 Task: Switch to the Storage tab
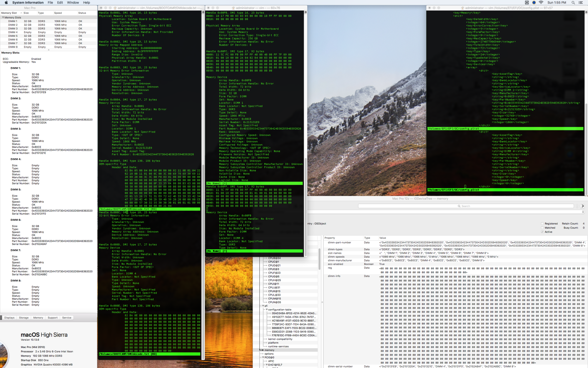pos(24,318)
